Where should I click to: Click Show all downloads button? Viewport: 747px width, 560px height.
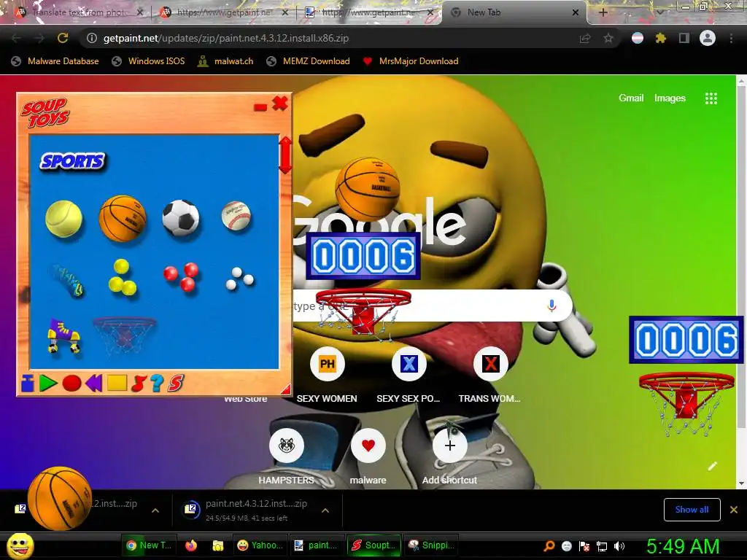[692, 510]
